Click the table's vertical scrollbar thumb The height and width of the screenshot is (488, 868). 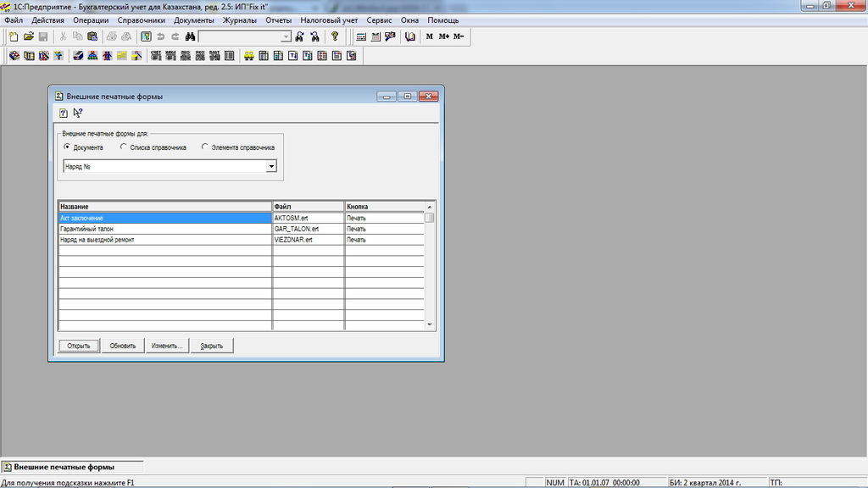430,218
